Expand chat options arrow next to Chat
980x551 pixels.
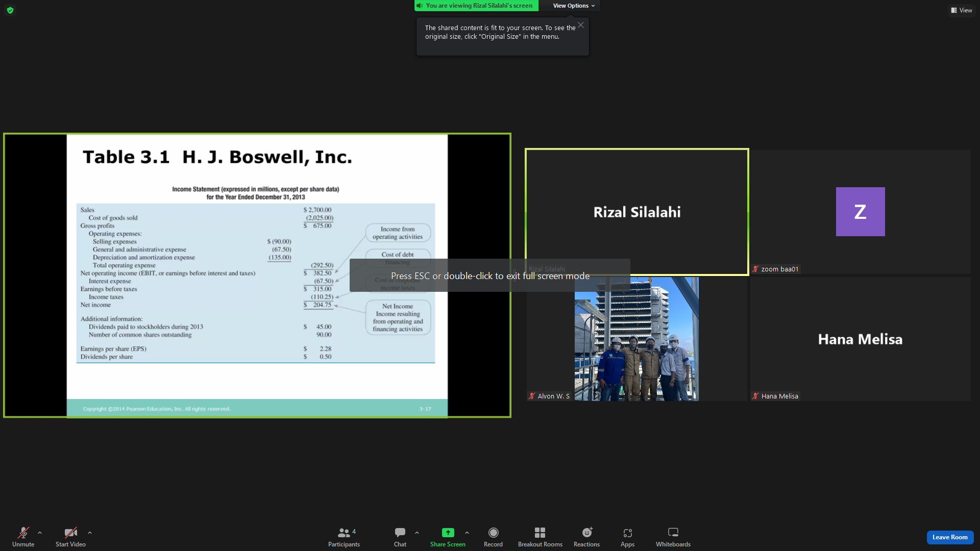click(417, 533)
